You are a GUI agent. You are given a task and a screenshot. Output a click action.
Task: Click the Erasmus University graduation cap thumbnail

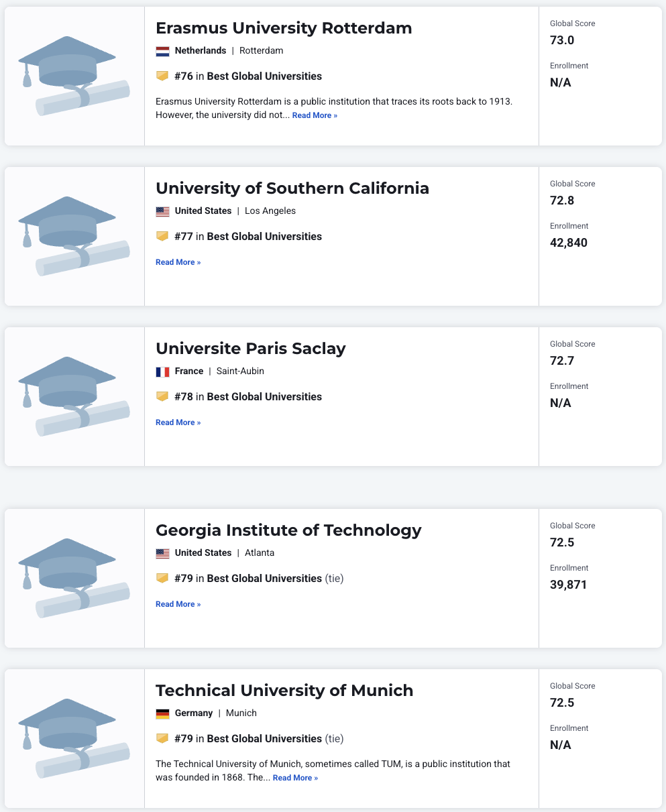coord(74,76)
